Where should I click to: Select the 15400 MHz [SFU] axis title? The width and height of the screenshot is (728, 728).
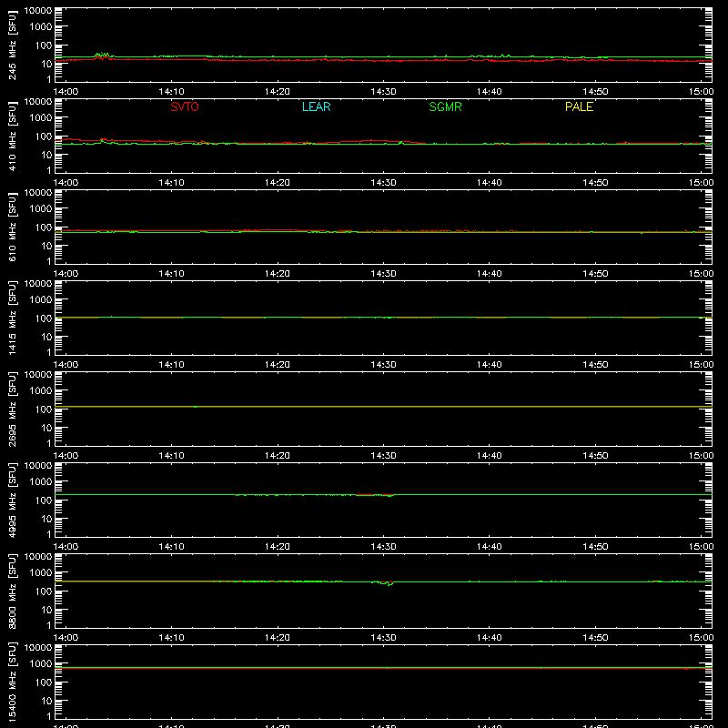pos(12,682)
